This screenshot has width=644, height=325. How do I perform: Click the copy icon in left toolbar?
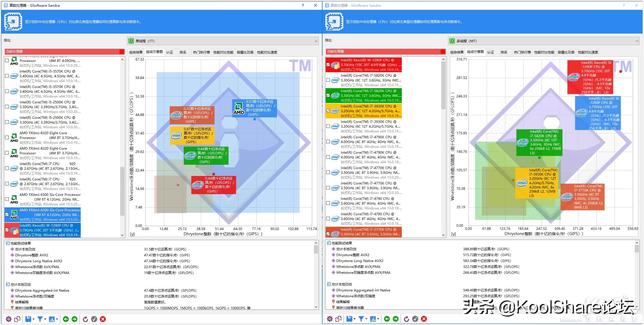(x=17, y=319)
